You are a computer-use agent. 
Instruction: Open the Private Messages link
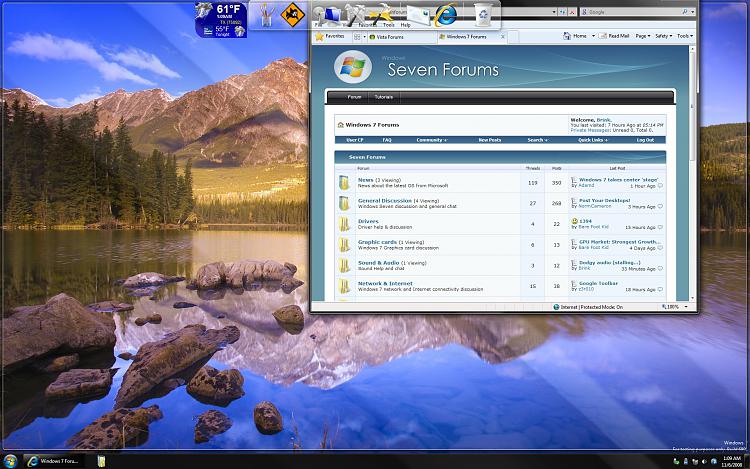(590, 130)
